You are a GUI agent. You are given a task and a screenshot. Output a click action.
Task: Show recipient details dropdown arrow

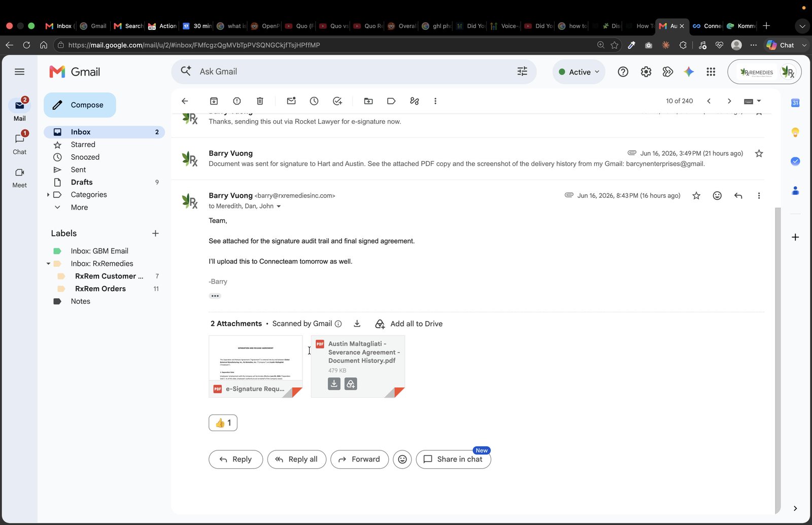279,206
